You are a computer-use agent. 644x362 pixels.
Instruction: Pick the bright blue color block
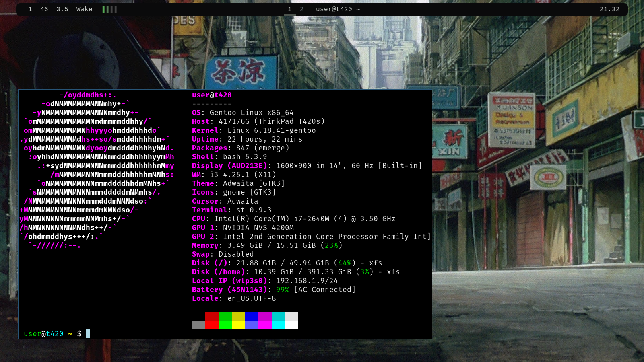(x=252, y=325)
